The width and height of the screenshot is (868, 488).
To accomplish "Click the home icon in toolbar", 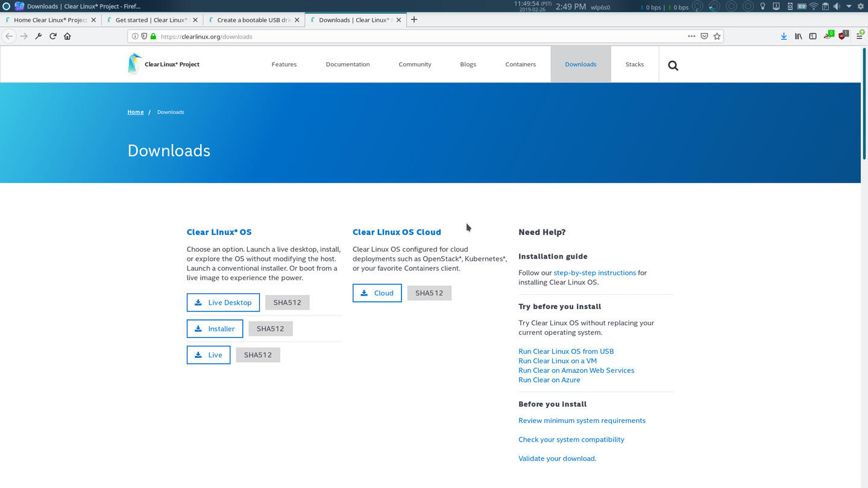I will tap(68, 36).
